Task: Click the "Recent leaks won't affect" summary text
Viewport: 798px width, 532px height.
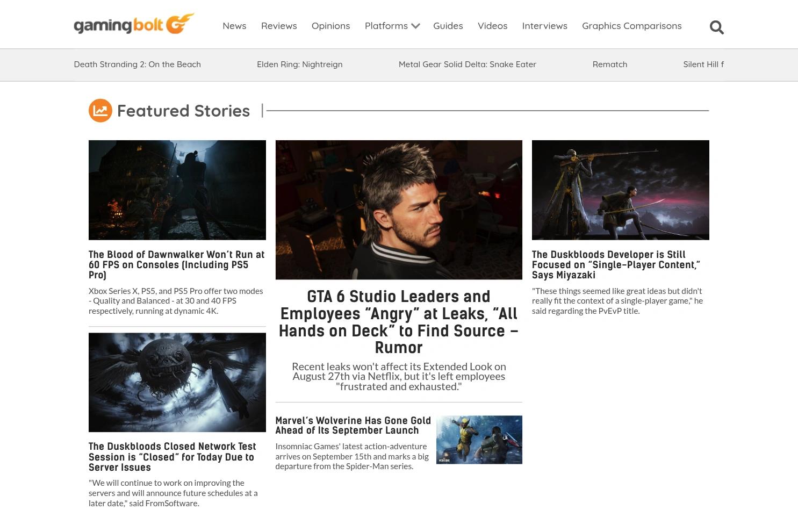Action: (x=399, y=376)
